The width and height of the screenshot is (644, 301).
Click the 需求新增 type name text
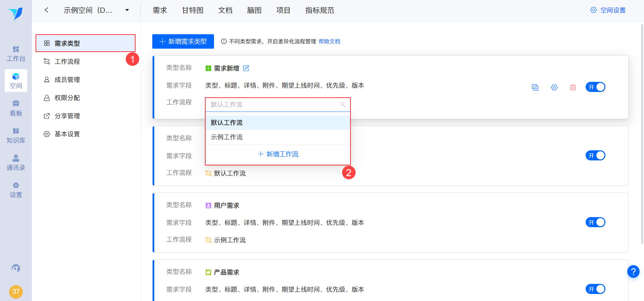pyautogui.click(x=226, y=68)
